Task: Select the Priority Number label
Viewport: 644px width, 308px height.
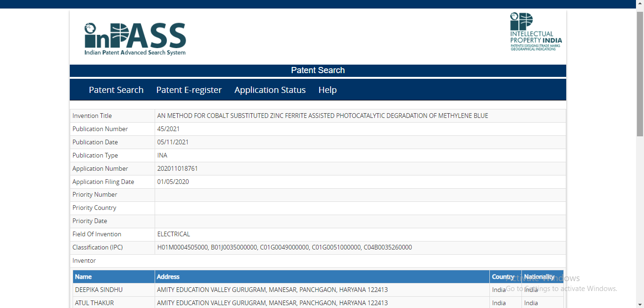Action: [x=95, y=194]
